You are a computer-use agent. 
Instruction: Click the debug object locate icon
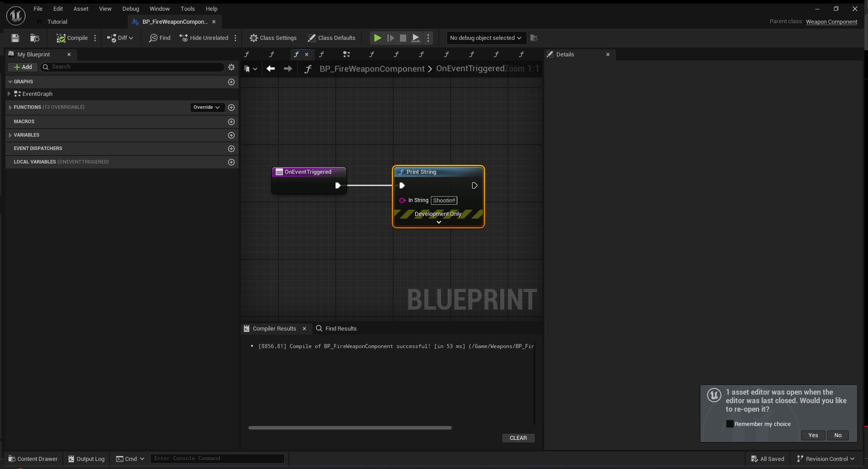(534, 38)
